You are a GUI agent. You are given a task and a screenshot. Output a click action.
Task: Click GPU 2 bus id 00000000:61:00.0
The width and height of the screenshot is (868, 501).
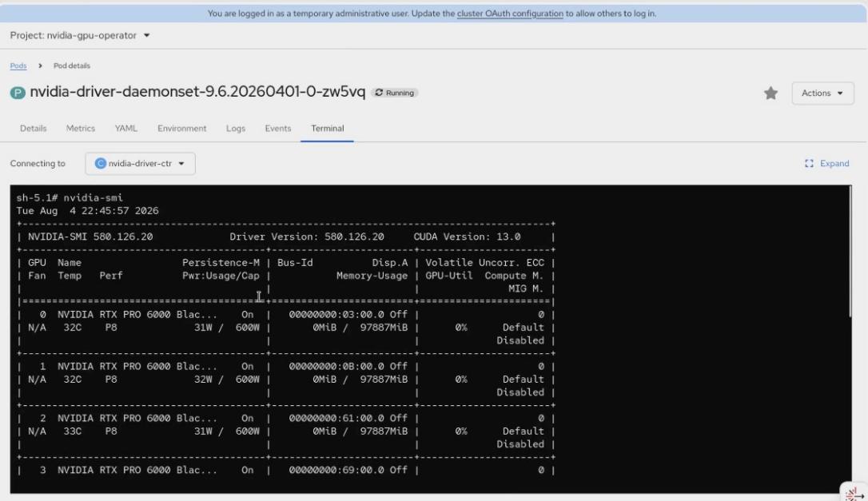(336, 418)
